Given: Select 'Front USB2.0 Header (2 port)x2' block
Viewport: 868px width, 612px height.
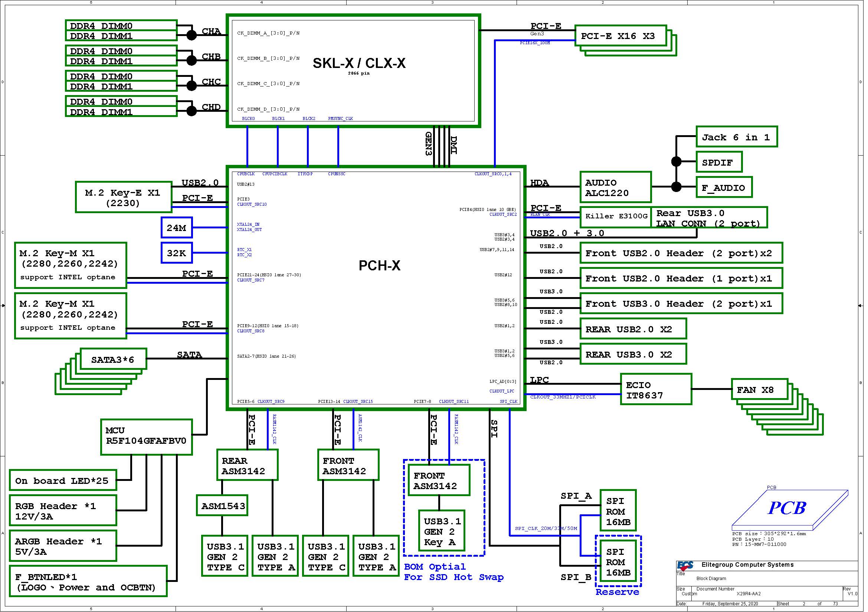Looking at the screenshot, I should pyautogui.click(x=681, y=253).
